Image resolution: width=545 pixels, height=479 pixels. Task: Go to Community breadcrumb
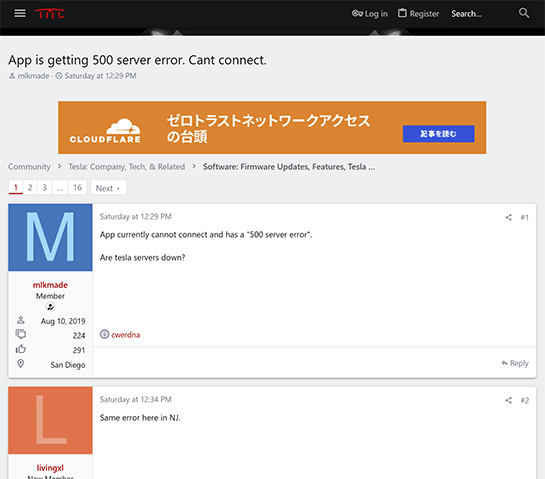29,167
